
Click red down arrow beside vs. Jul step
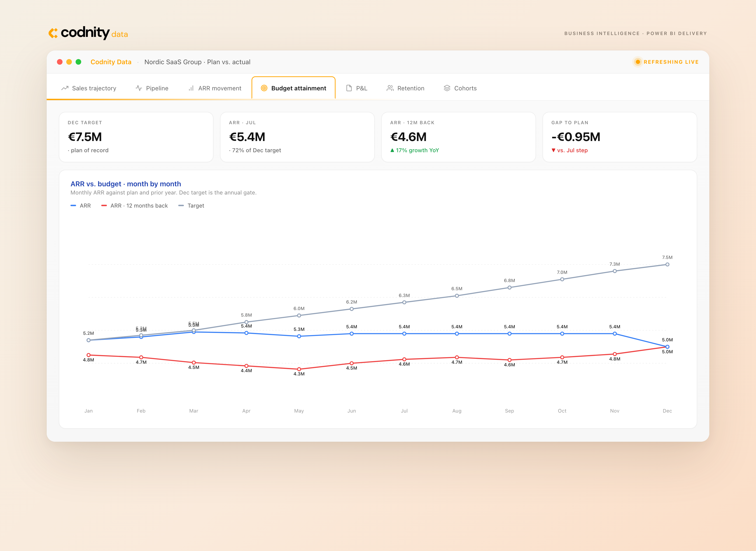[x=554, y=150]
